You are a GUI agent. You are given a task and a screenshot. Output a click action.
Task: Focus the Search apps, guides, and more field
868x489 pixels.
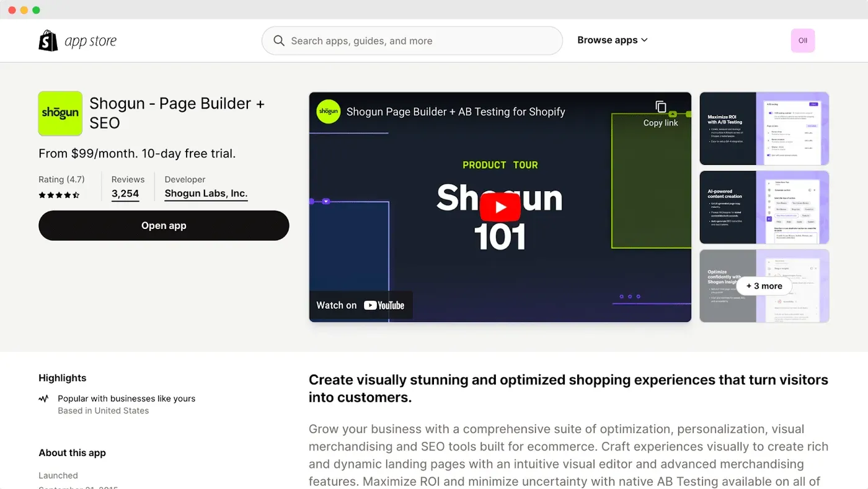tap(412, 41)
